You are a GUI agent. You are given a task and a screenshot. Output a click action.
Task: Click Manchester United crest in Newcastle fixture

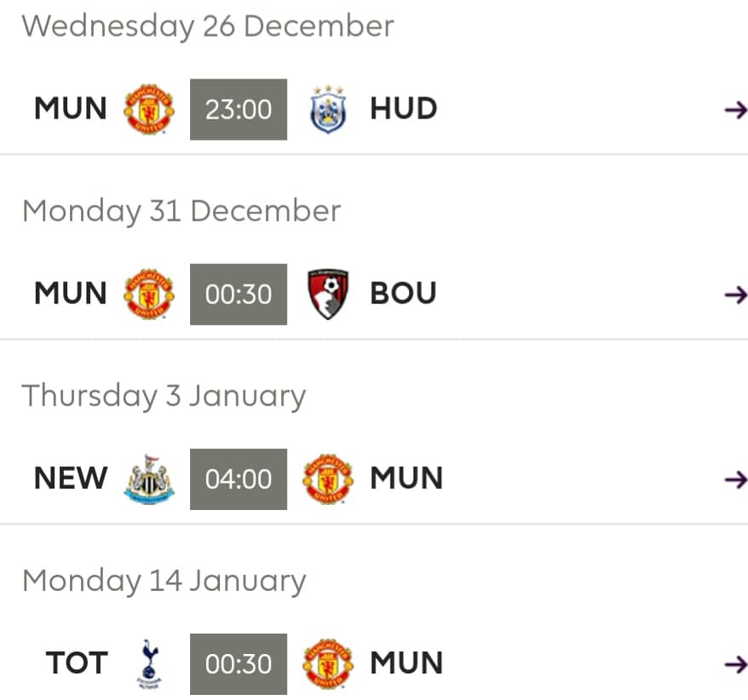(x=328, y=479)
